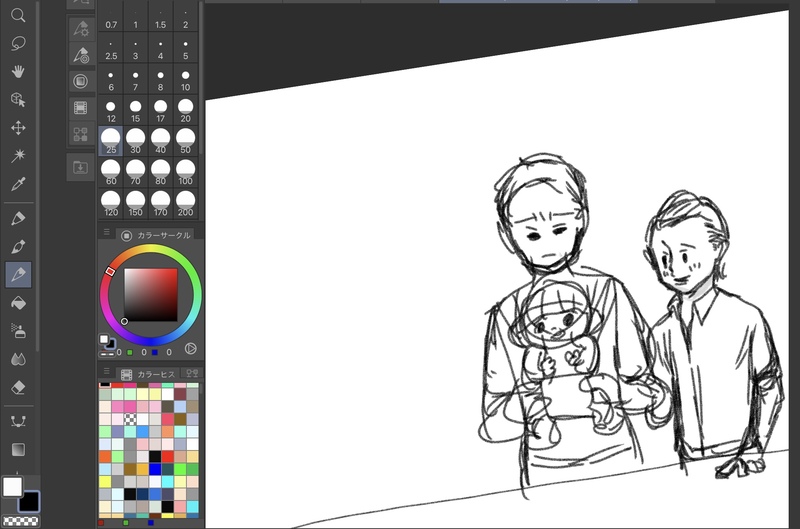The width and height of the screenshot is (800, 529).
Task: Toggle color space with the circled triangle icon
Action: point(190,348)
